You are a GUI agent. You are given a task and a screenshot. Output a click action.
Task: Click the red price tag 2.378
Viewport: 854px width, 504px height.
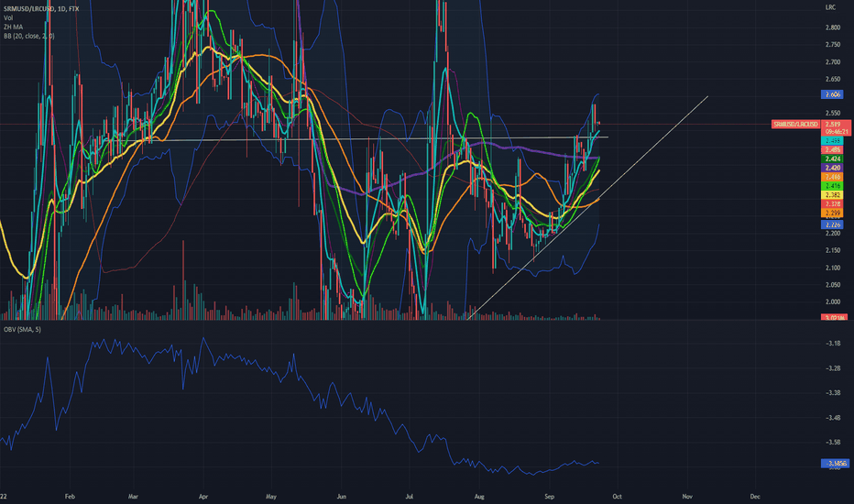[x=832, y=203]
